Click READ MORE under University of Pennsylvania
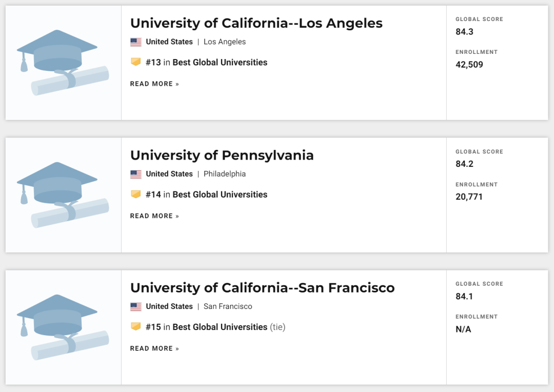Screen dimensions: 554x392 [x=154, y=216]
